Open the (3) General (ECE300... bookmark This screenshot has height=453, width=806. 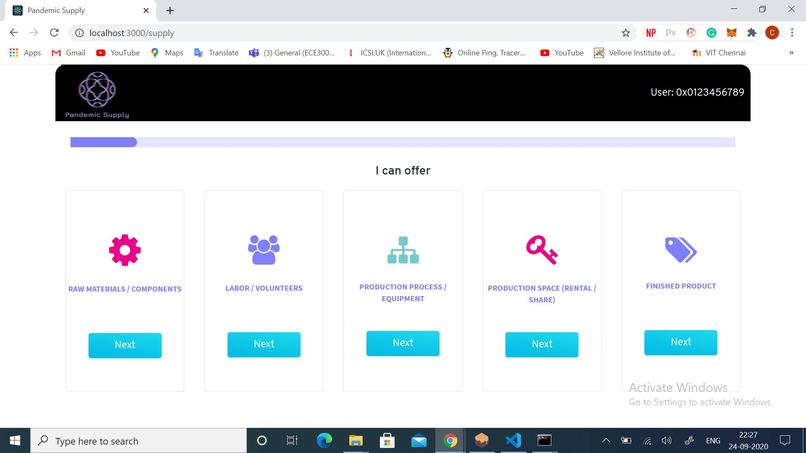pyautogui.click(x=291, y=52)
